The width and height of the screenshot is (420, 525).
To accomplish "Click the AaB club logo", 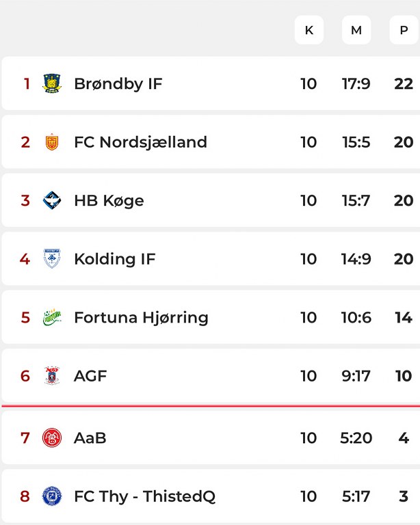I will click(x=51, y=437).
